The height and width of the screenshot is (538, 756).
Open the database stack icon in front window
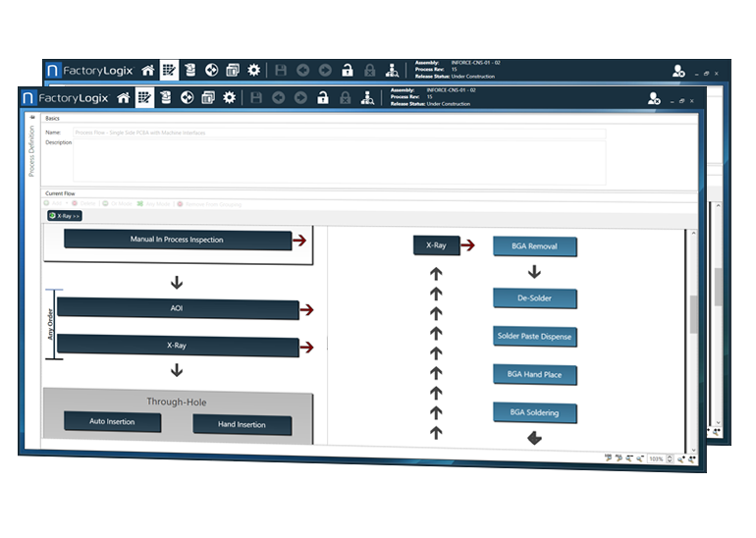[165, 97]
